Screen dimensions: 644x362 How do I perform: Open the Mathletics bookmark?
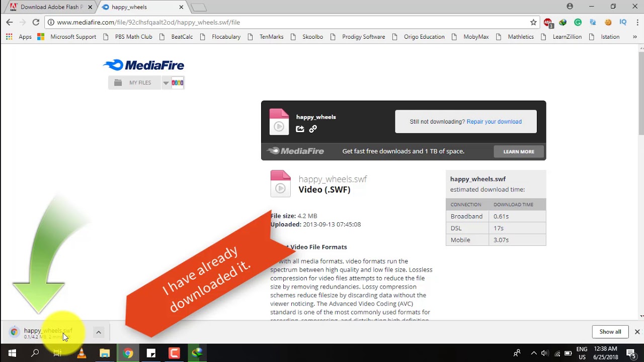point(515,37)
